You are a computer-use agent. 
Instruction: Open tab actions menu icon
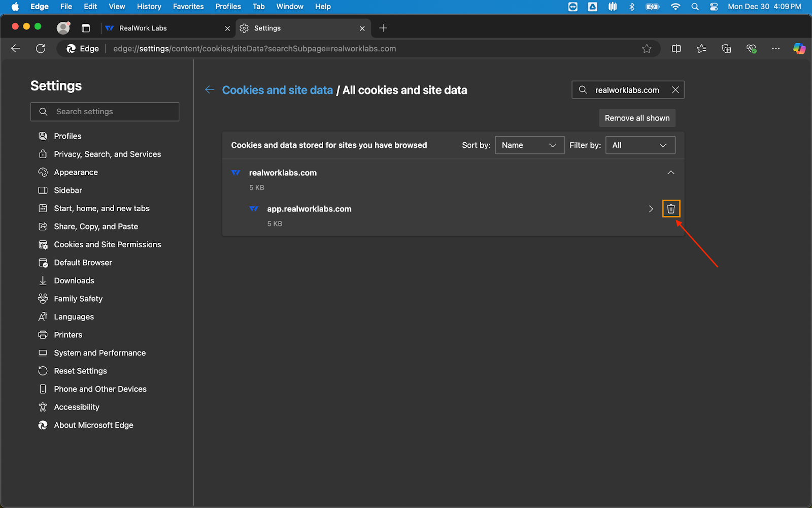[86, 28]
